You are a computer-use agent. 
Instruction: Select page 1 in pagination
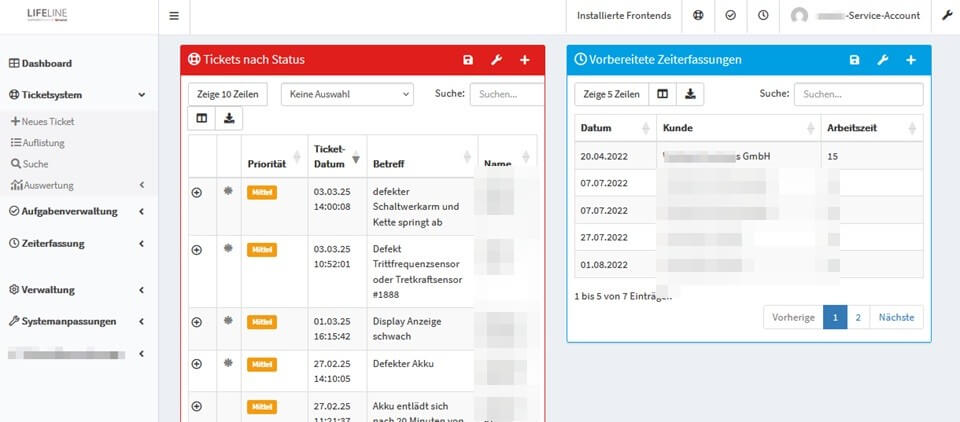click(x=835, y=317)
